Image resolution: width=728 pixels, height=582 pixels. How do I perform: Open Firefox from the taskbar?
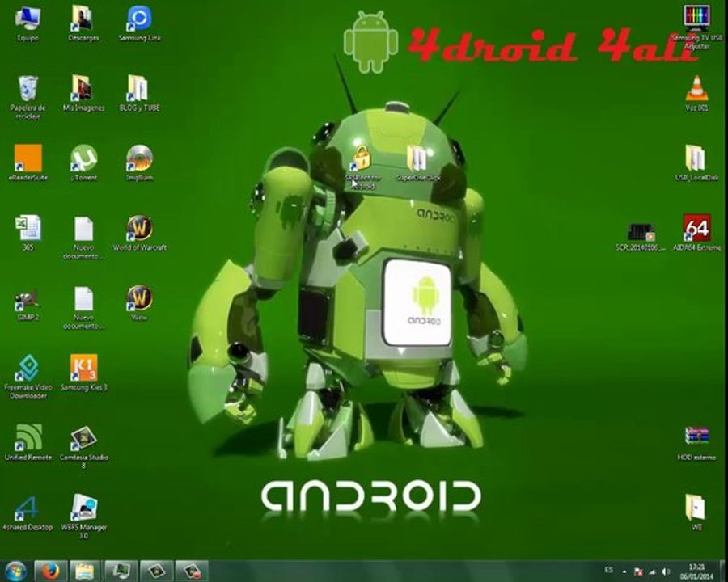click(x=50, y=571)
